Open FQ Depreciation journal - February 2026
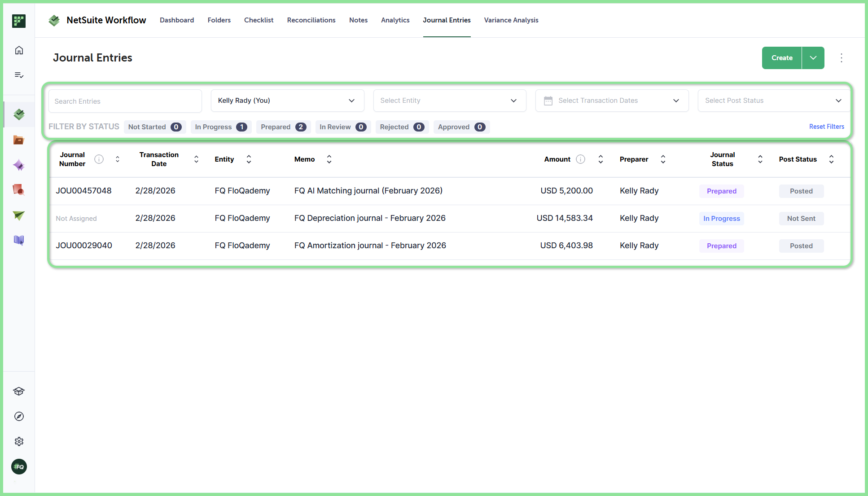Image resolution: width=868 pixels, height=496 pixels. click(370, 218)
